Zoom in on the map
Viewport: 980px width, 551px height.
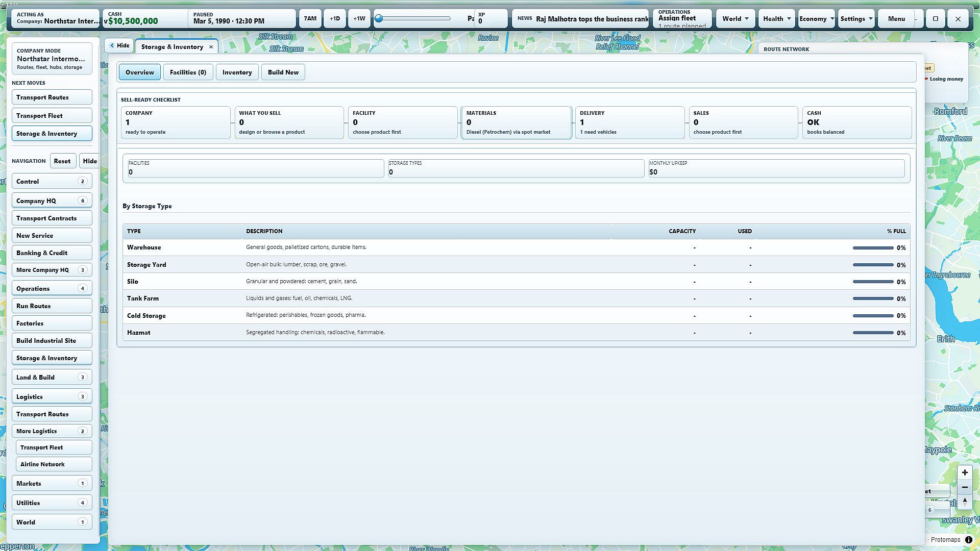click(964, 472)
